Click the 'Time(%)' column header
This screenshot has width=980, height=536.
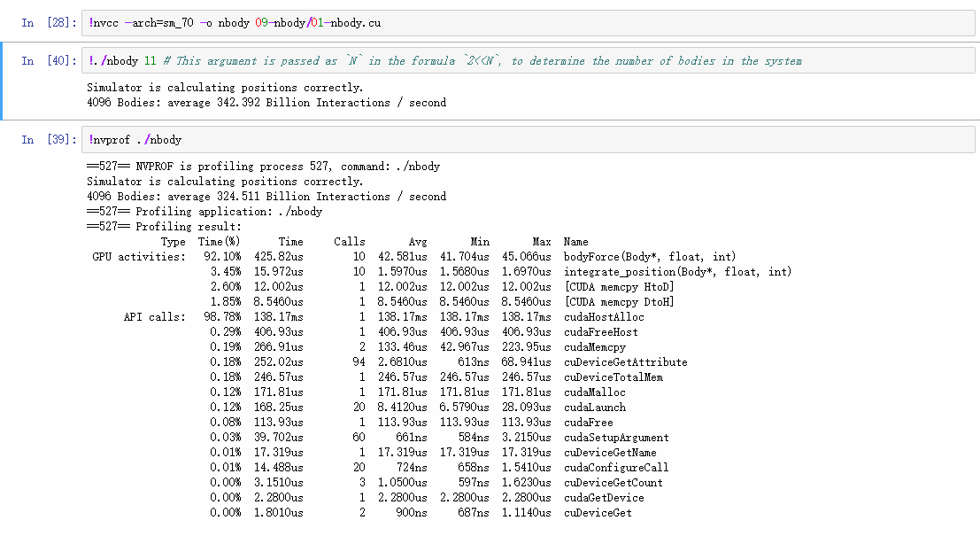tap(220, 242)
